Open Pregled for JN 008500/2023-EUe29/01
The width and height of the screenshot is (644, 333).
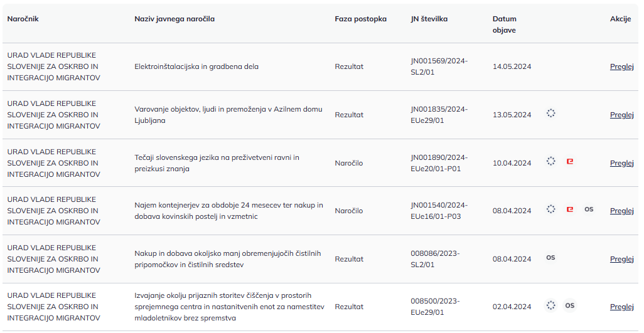(622, 306)
